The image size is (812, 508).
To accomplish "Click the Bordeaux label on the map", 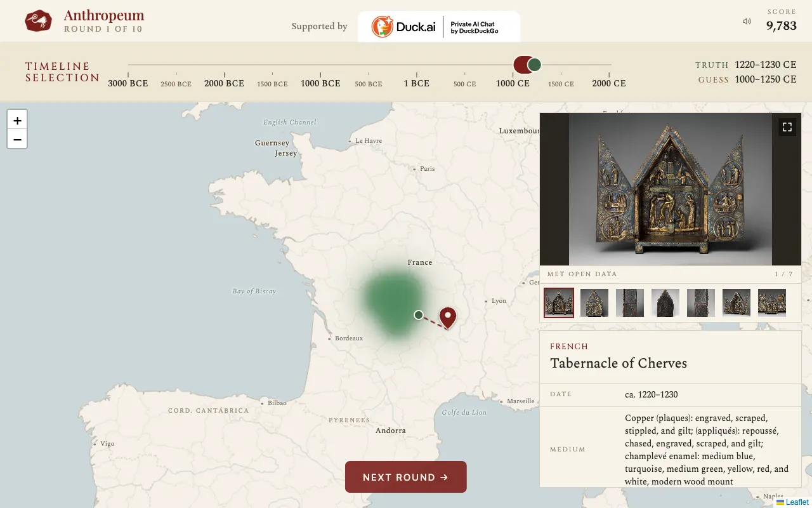I will (x=349, y=338).
